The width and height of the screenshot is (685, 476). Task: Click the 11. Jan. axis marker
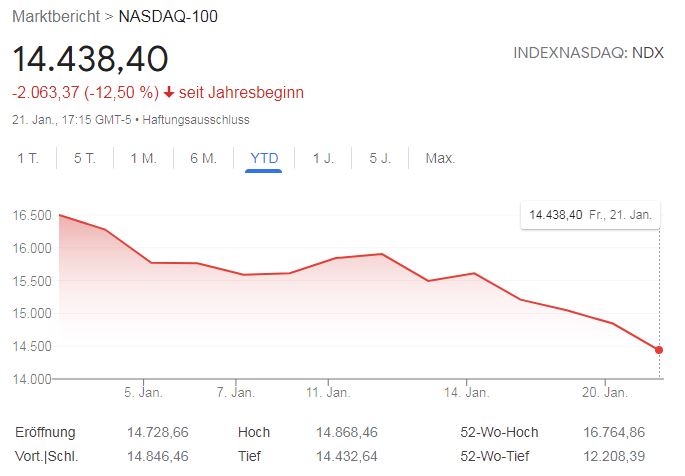(x=328, y=392)
